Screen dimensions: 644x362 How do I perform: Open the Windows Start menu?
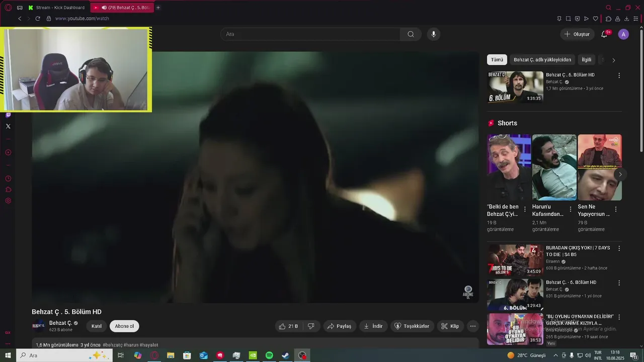[8, 355]
